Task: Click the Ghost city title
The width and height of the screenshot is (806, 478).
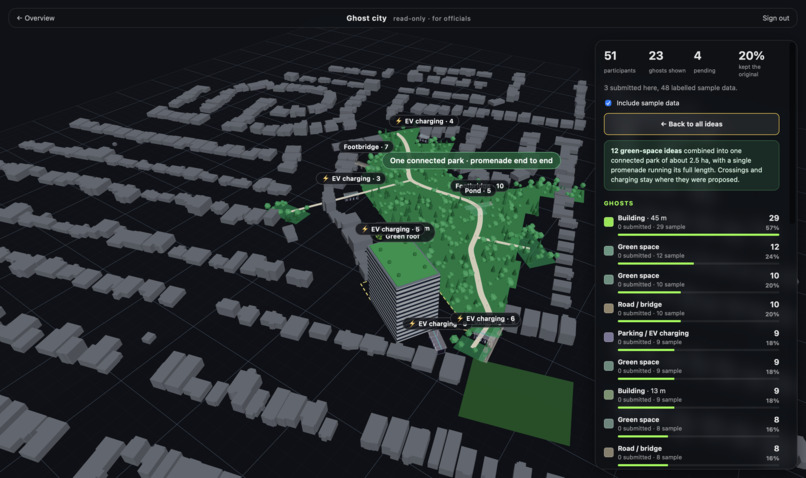Action: (x=366, y=18)
